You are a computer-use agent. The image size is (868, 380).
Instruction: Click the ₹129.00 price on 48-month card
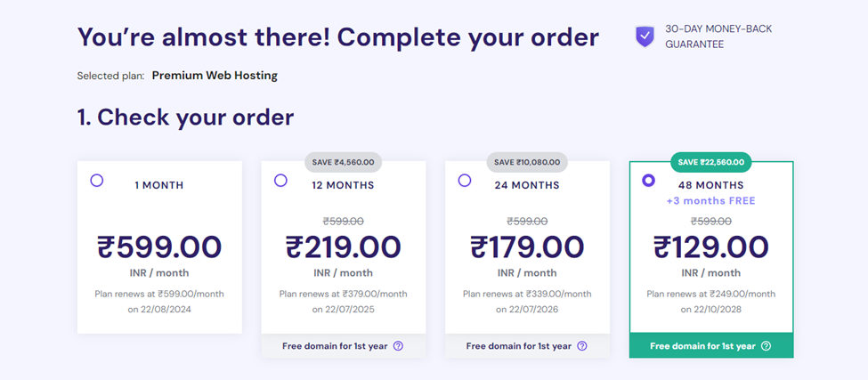[x=710, y=247]
